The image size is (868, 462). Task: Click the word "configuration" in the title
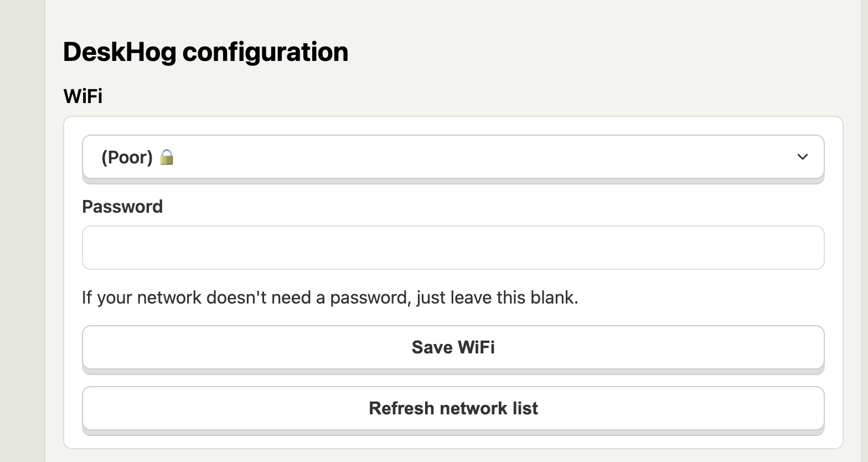[x=265, y=52]
